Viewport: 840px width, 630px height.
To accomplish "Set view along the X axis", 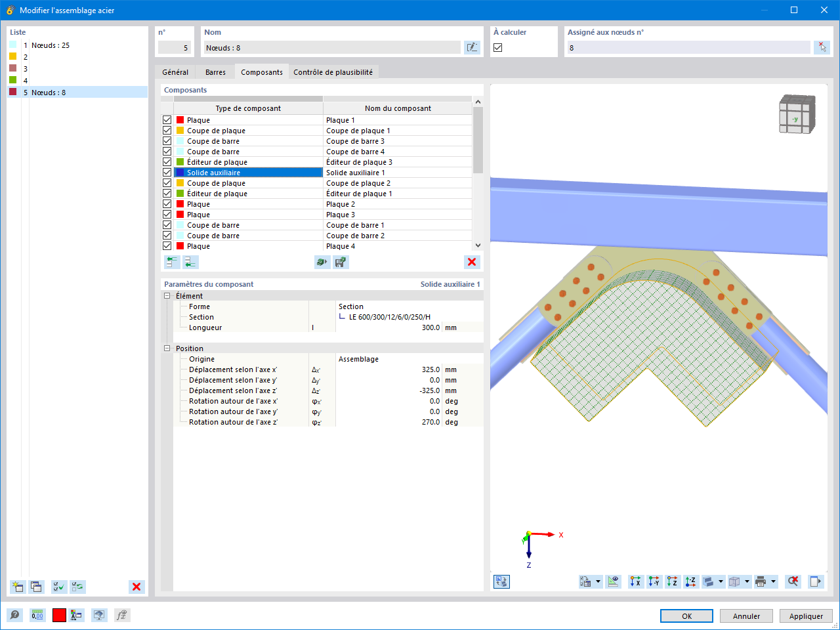I will [636, 581].
